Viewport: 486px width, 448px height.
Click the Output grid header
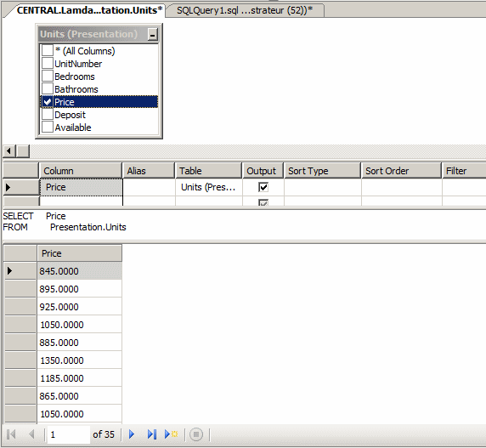pyautogui.click(x=263, y=171)
